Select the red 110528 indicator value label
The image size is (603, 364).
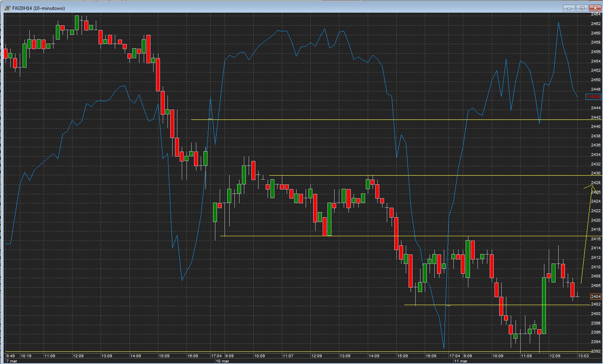coord(593,97)
